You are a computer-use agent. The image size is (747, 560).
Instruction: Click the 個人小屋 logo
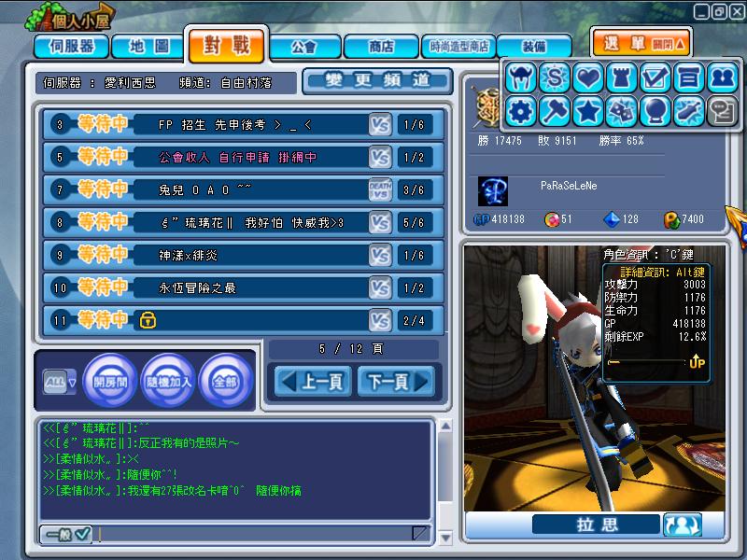72,18
